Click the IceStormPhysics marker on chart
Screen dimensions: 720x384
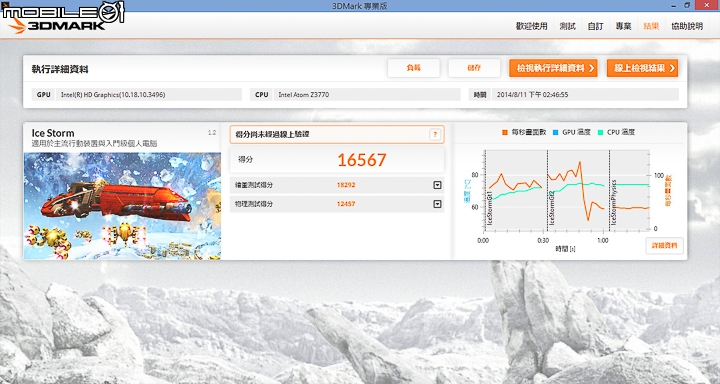point(613,203)
